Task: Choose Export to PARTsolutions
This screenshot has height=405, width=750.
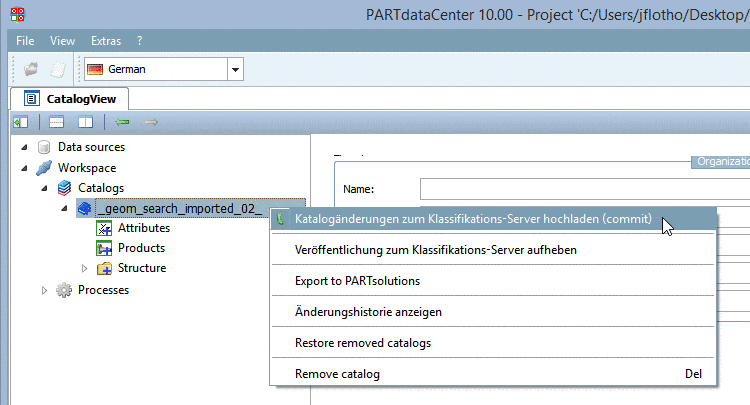Action: coord(493,281)
